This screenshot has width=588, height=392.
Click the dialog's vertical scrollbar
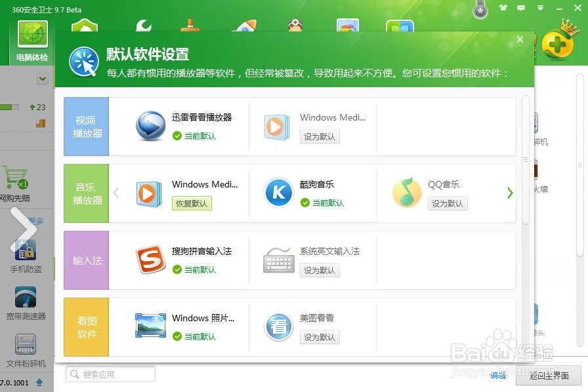click(526, 160)
